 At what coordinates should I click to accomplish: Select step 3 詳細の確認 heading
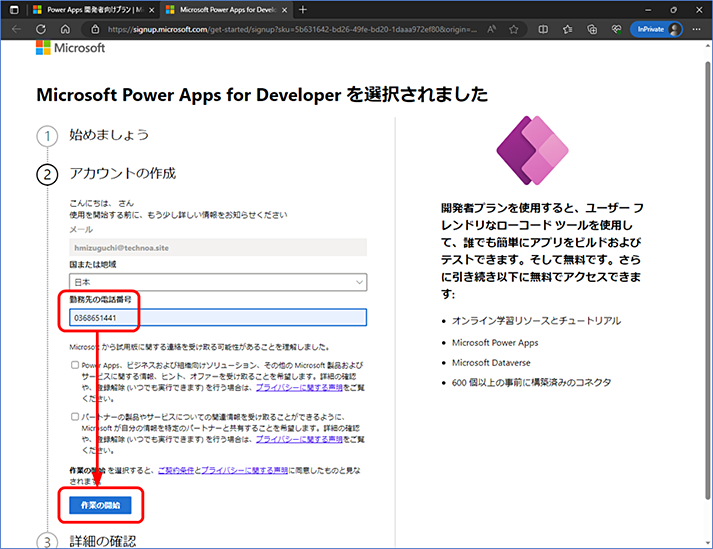click(103, 541)
